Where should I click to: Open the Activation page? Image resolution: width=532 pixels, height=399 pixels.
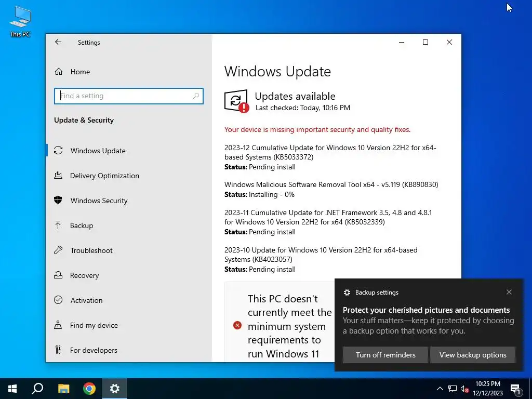coord(86,300)
